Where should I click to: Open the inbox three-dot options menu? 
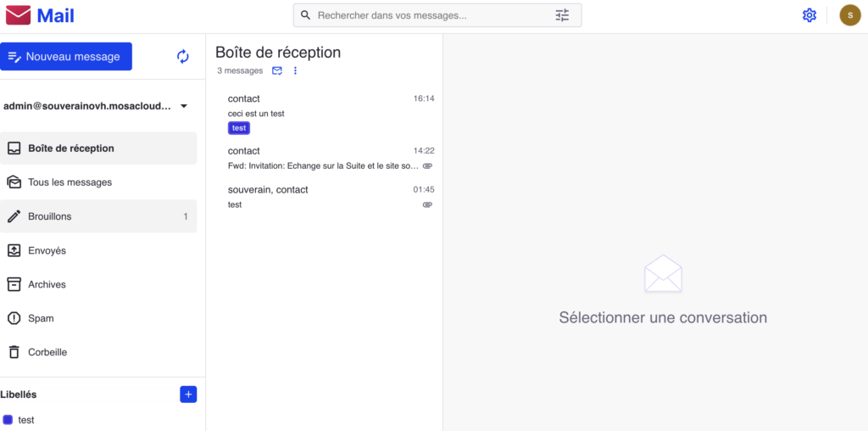295,71
